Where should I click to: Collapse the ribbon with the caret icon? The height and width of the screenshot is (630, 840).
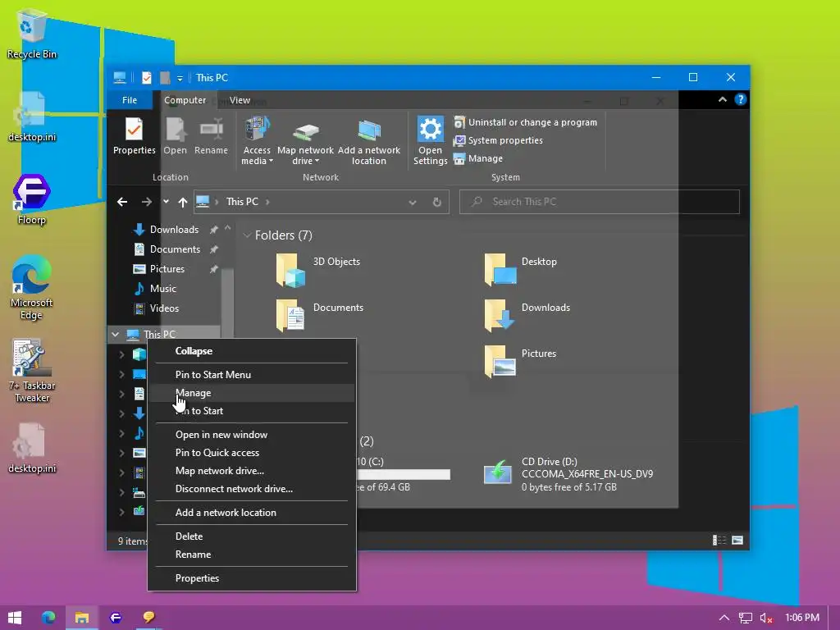tap(722, 99)
